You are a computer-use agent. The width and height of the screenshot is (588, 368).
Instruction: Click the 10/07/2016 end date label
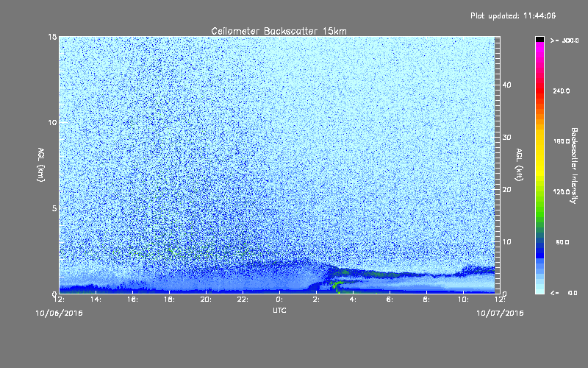point(500,313)
